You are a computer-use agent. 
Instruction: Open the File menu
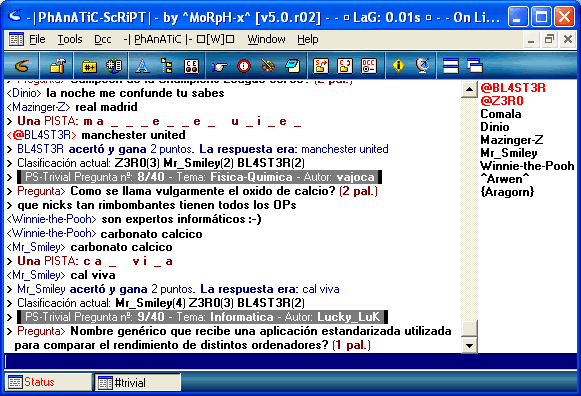(37, 39)
